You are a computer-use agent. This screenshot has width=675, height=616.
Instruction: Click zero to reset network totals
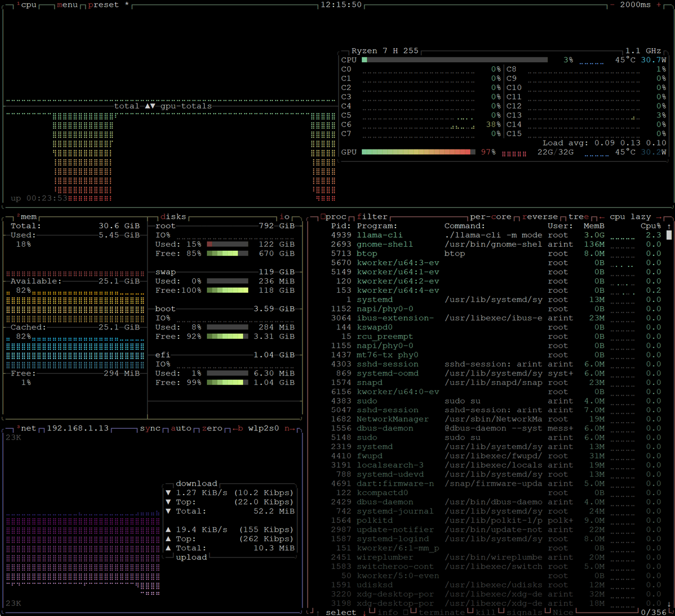click(x=213, y=428)
